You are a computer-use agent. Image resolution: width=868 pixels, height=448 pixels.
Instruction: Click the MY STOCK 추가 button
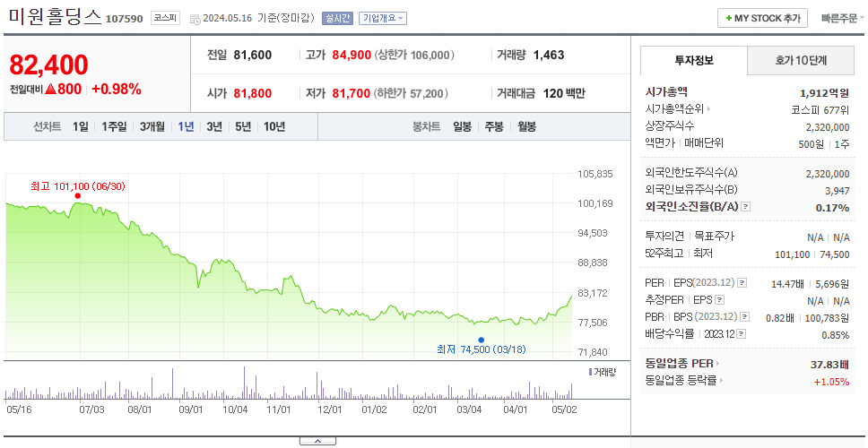click(x=763, y=18)
